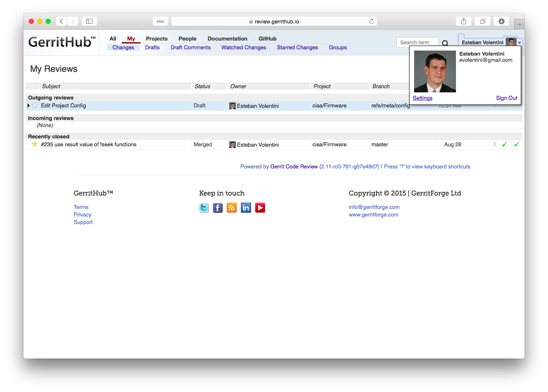Open change #235 use result value of fseek
Screen dimensions: 548x392
click(x=89, y=145)
